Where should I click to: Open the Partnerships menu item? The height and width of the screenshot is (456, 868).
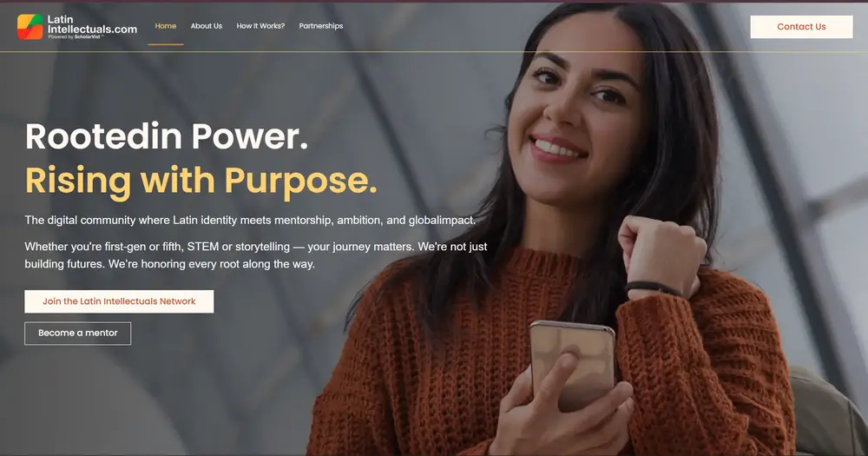pyautogui.click(x=321, y=26)
